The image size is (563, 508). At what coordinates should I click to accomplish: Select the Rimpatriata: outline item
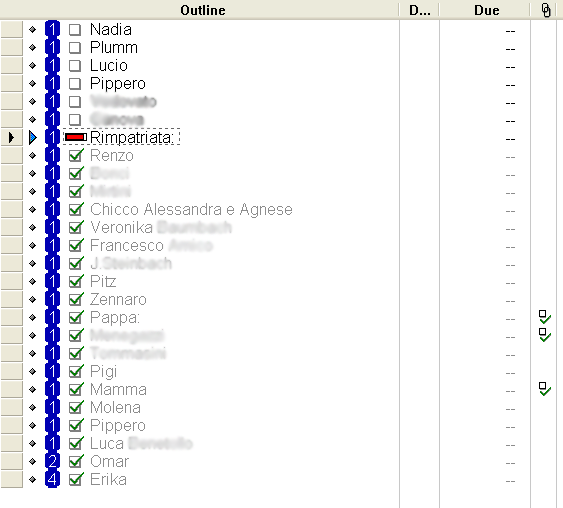[x=132, y=137]
